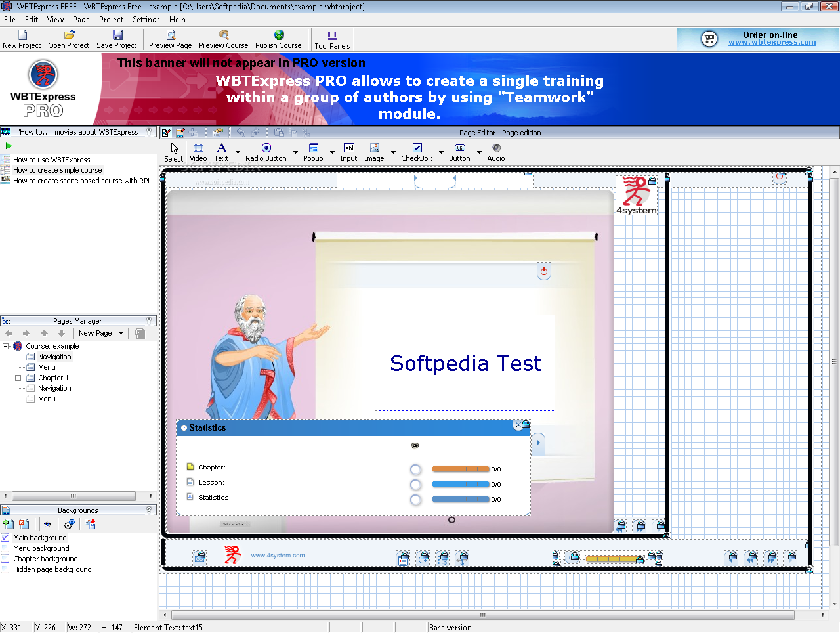Open help for the Backgrounds panel

tap(149, 510)
